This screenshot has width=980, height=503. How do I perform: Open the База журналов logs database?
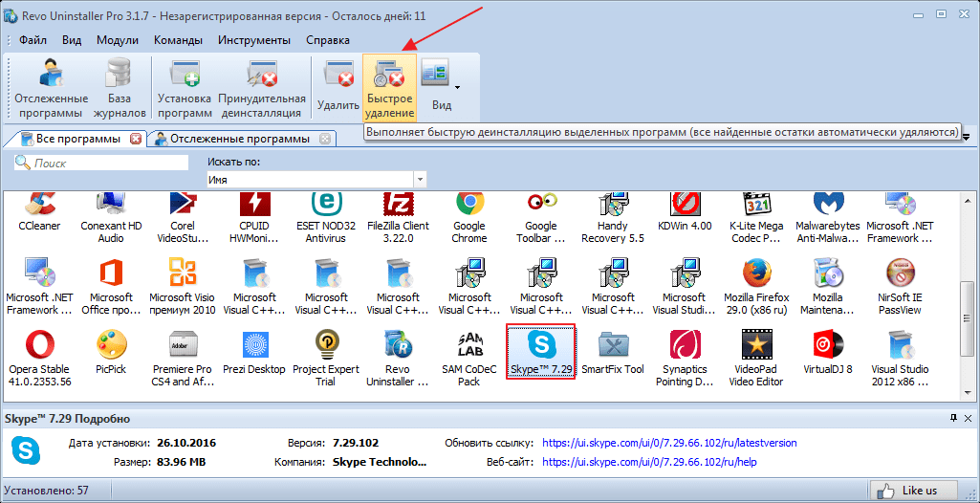click(120, 84)
